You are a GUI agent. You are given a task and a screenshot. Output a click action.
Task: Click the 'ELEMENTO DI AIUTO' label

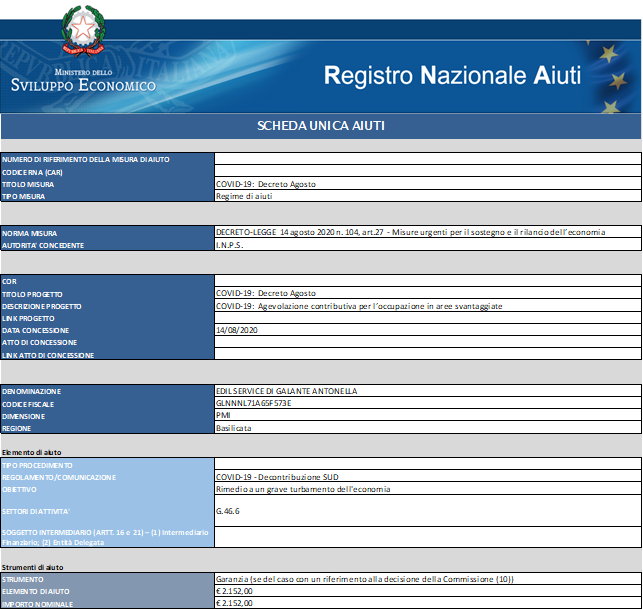click(x=36, y=592)
